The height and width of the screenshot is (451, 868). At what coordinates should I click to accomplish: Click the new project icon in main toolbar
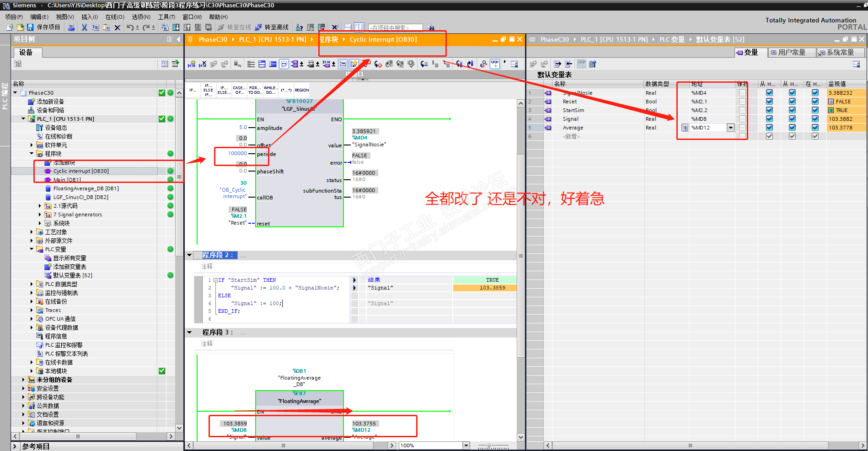[10, 27]
